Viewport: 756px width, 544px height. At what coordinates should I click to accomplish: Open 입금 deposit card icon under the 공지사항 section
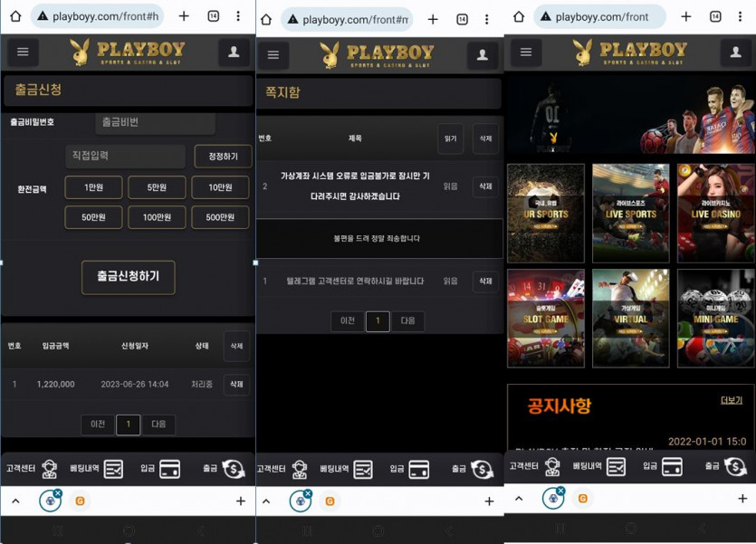click(672, 467)
